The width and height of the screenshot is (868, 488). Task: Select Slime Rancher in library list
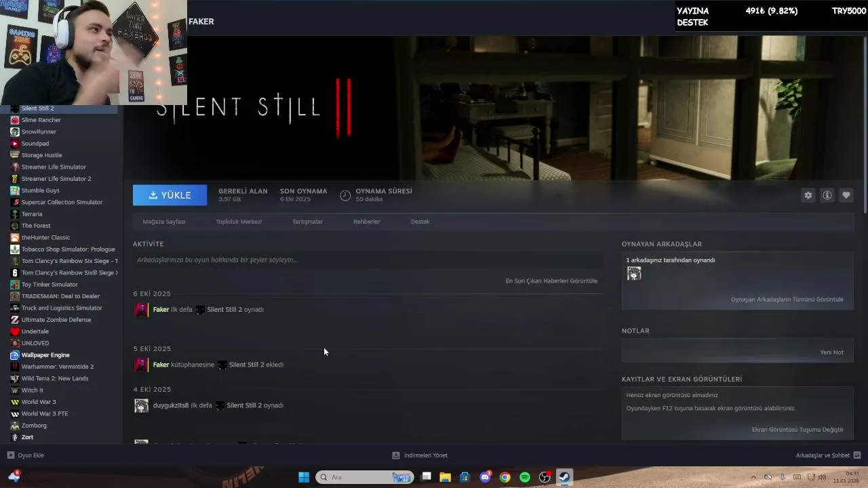[41, 120]
